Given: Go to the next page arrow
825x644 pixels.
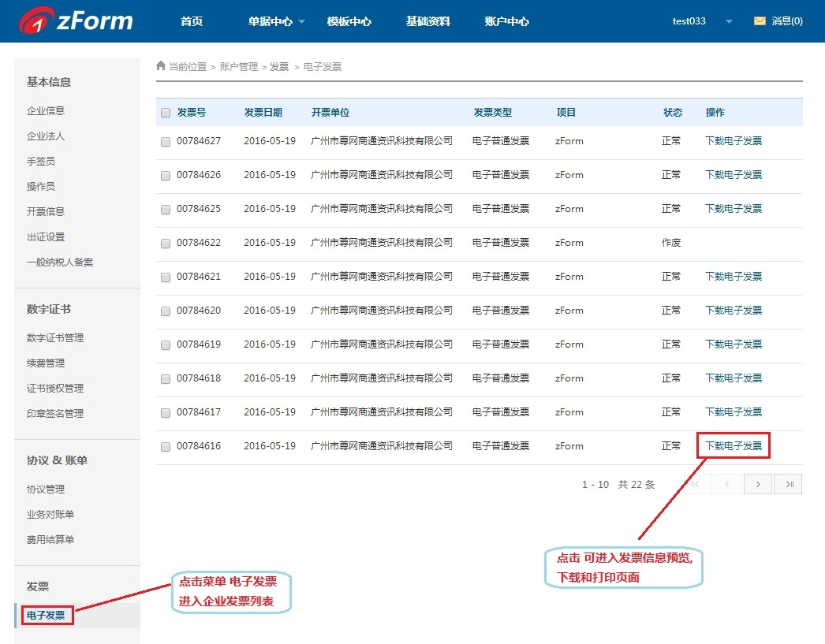Looking at the screenshot, I should 757,484.
